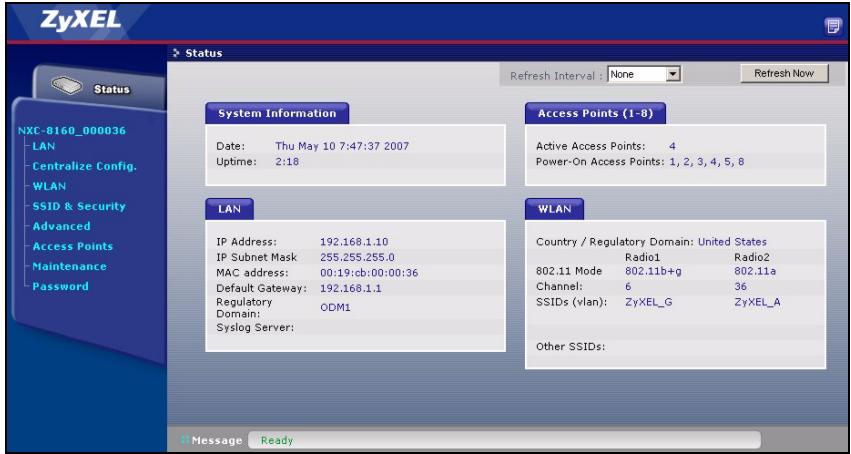Click the ZyXEL logo
The height and width of the screenshot is (454, 851).
81,20
